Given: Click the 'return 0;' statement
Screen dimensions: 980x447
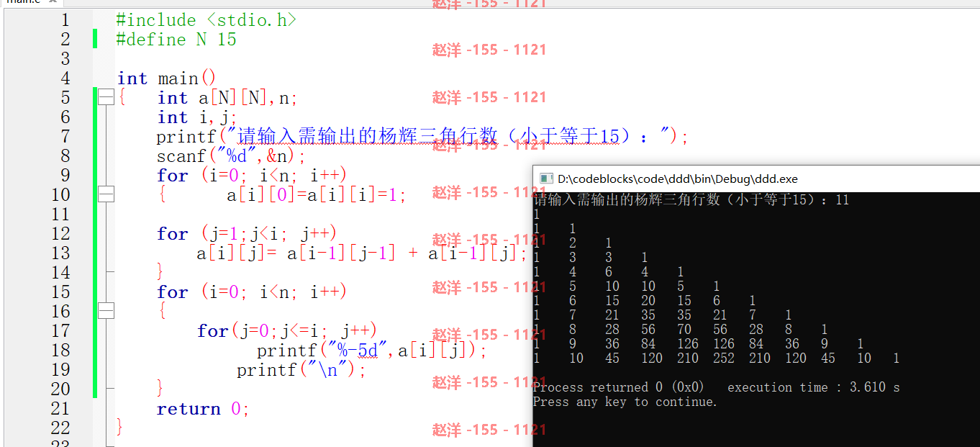Looking at the screenshot, I should (x=204, y=409).
